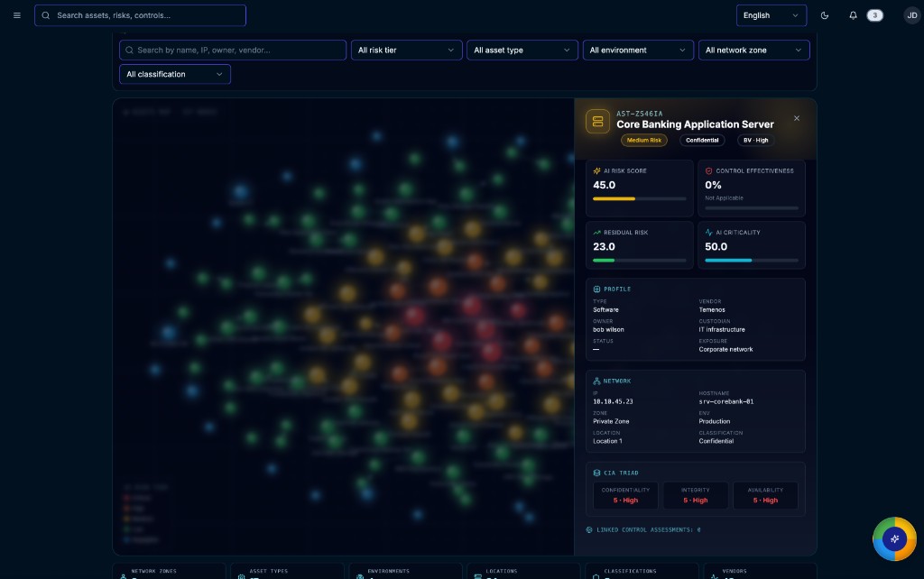Select the Availability 5 · High card
The image size is (924, 579).
(765, 495)
